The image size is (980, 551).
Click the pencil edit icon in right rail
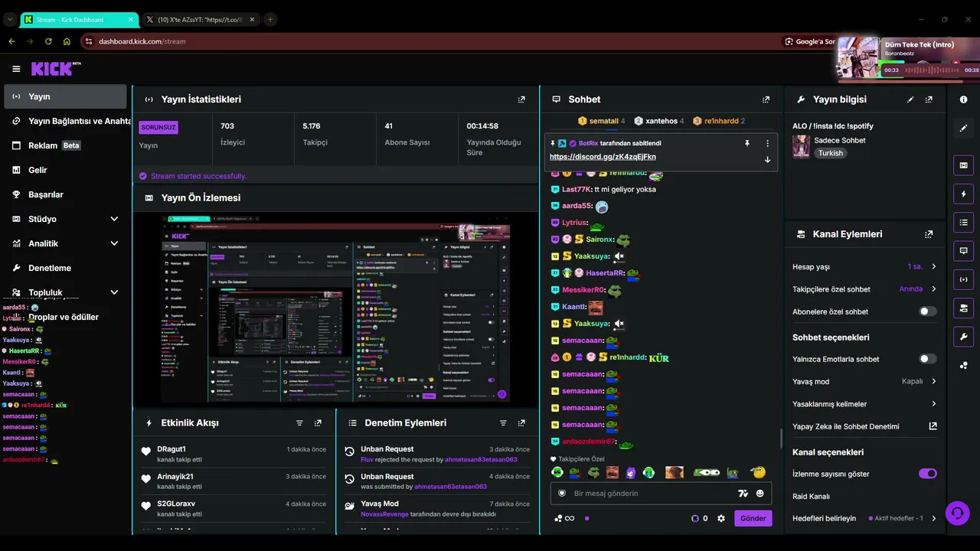point(963,128)
